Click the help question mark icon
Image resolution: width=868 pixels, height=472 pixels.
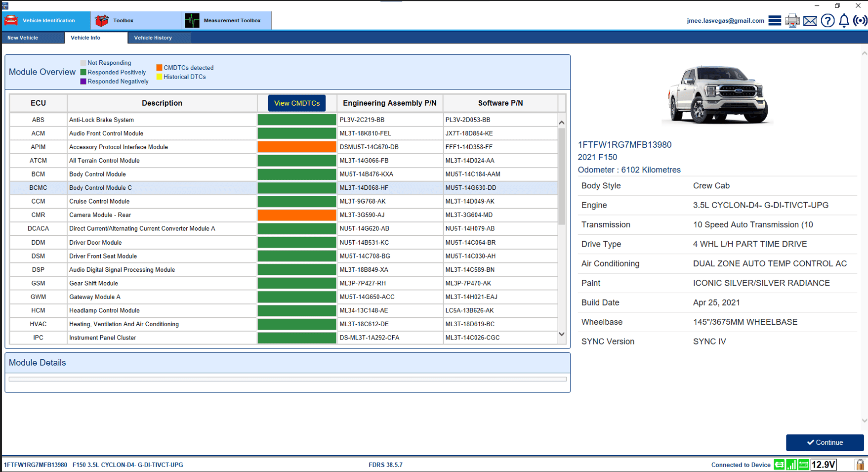click(827, 21)
